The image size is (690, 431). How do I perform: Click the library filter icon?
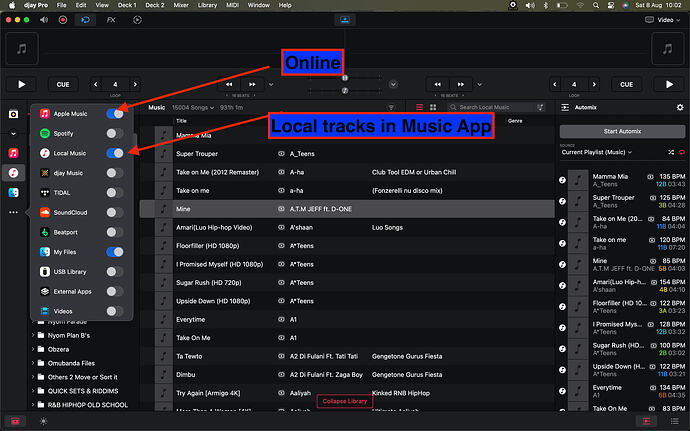pyautogui.click(x=391, y=107)
